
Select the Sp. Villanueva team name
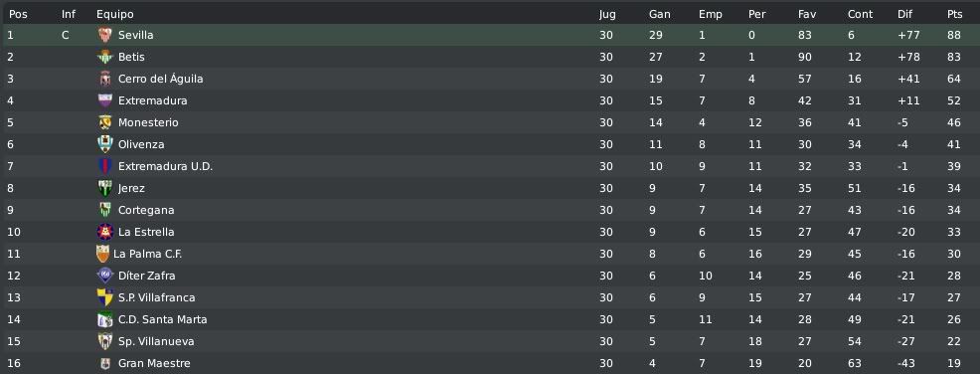point(156,341)
